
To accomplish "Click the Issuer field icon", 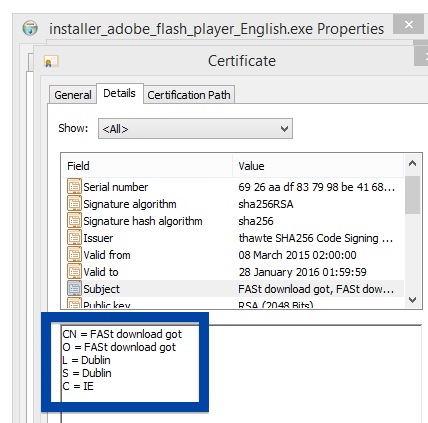I will [x=74, y=237].
